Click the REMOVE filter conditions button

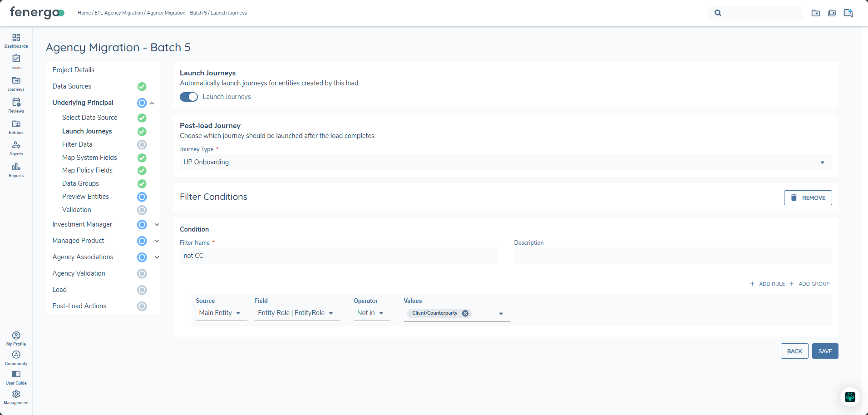[808, 198]
